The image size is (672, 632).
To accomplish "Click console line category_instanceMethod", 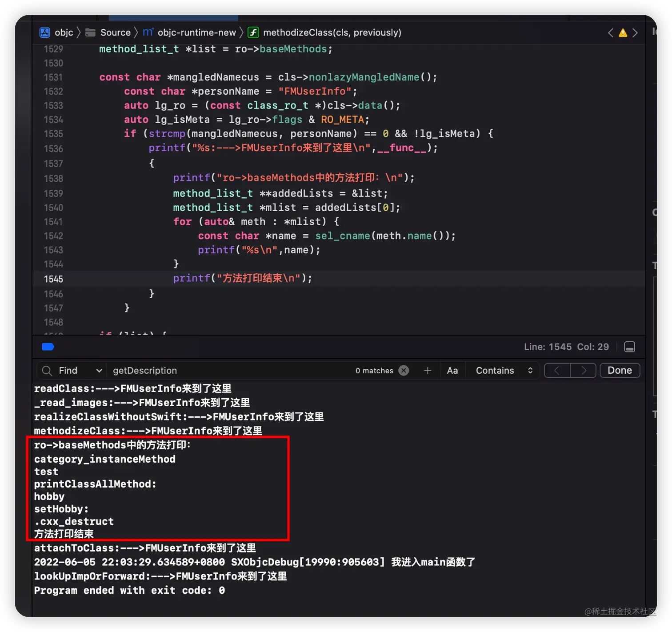I will point(105,459).
